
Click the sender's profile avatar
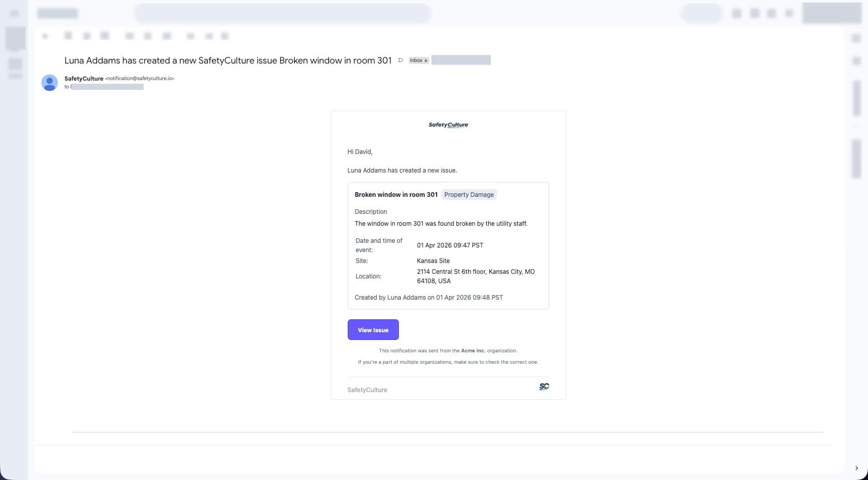pyautogui.click(x=49, y=82)
